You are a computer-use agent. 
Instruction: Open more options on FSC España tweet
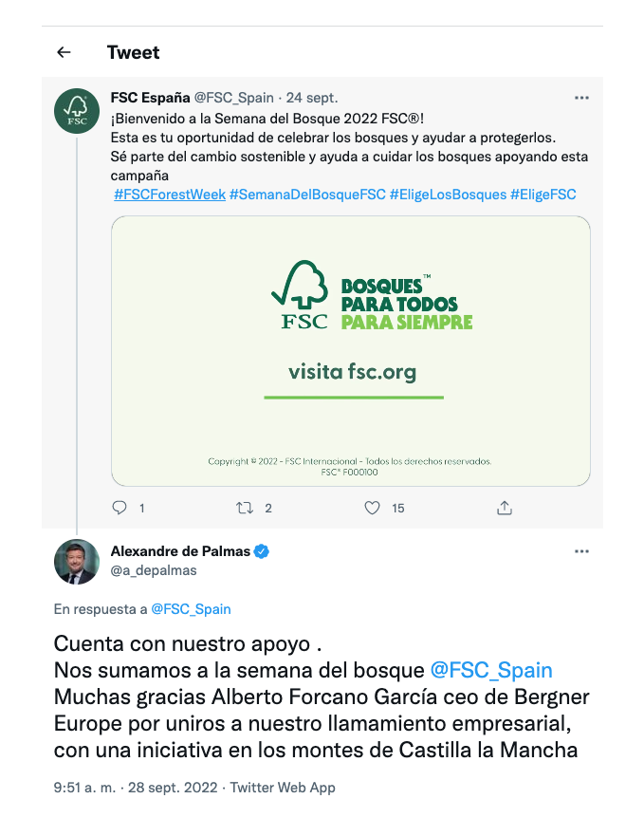(x=582, y=98)
